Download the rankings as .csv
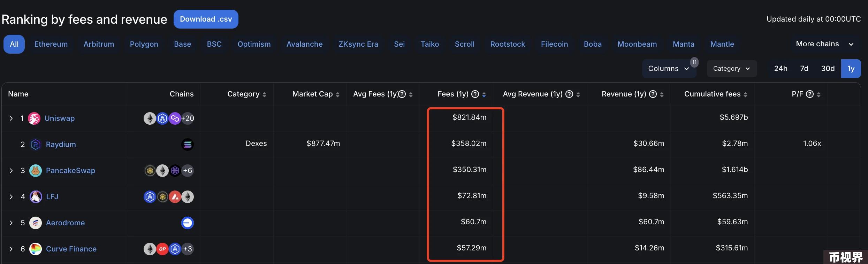The height and width of the screenshot is (264, 868). pyautogui.click(x=206, y=19)
